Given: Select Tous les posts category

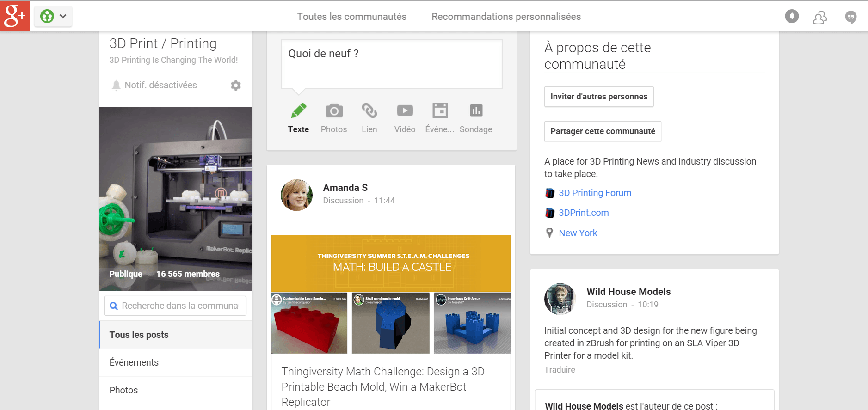Looking at the screenshot, I should pos(175,335).
